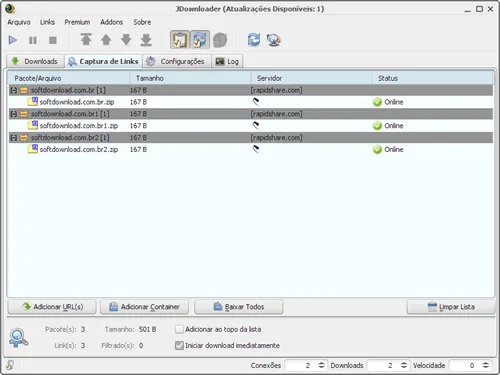Select file softdownload.com.br1.zip row
Viewport: 500px width, 375px height.
click(251, 126)
